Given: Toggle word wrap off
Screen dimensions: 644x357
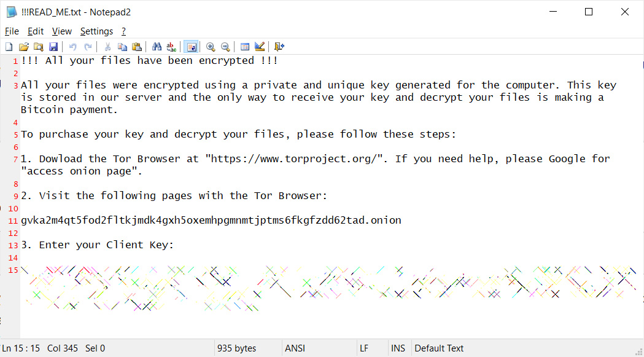Looking at the screenshot, I should tap(191, 46).
